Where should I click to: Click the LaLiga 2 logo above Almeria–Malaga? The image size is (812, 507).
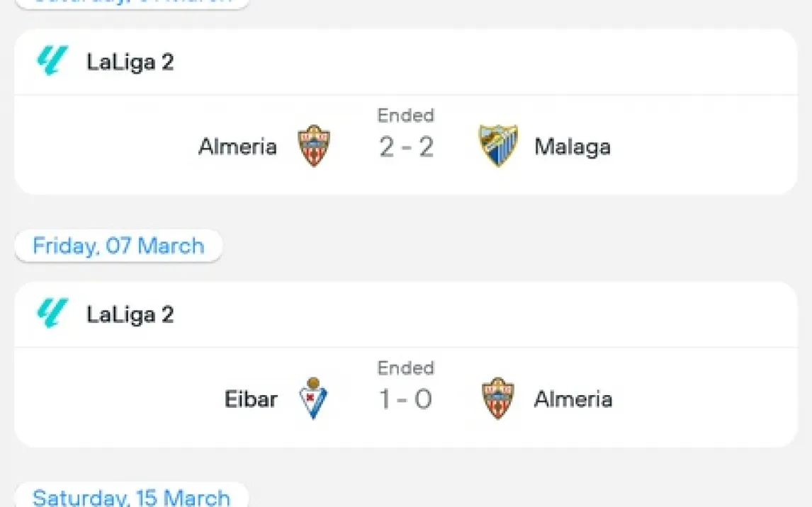(x=52, y=62)
